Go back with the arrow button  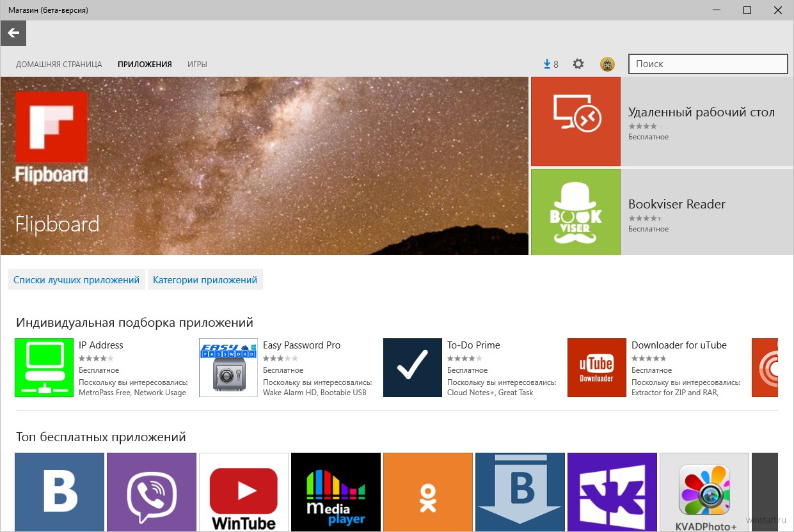(x=13, y=33)
